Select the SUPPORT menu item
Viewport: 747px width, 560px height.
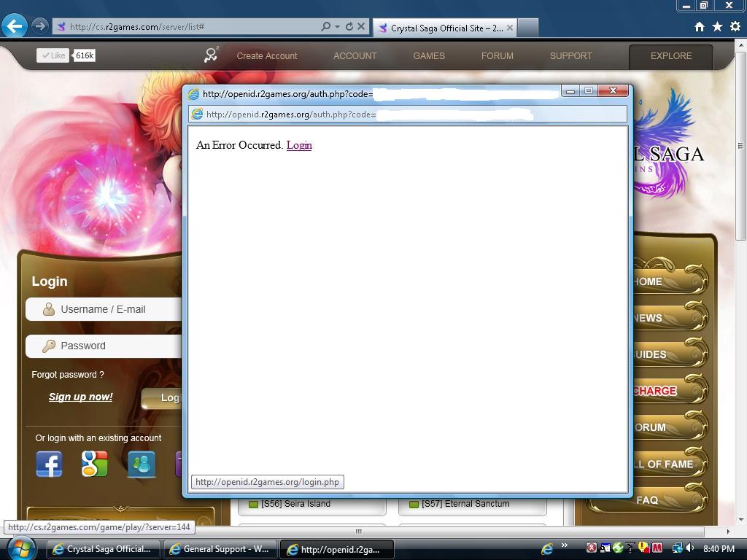click(570, 56)
